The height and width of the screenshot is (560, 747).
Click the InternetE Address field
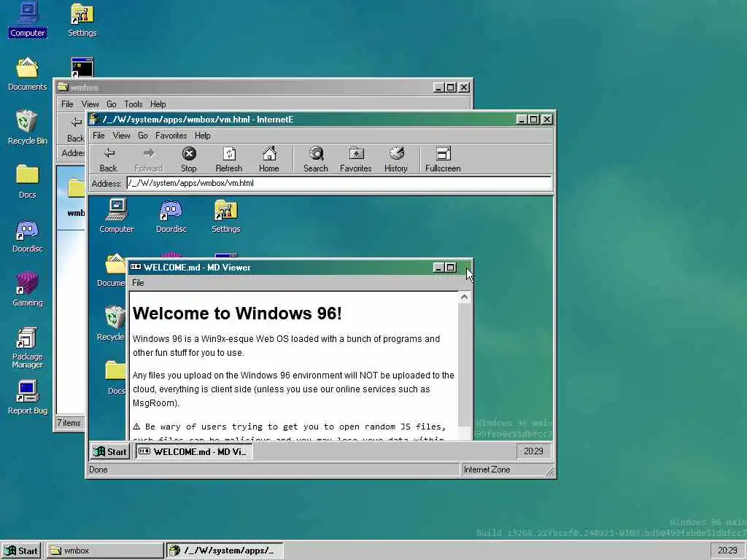[x=338, y=183]
